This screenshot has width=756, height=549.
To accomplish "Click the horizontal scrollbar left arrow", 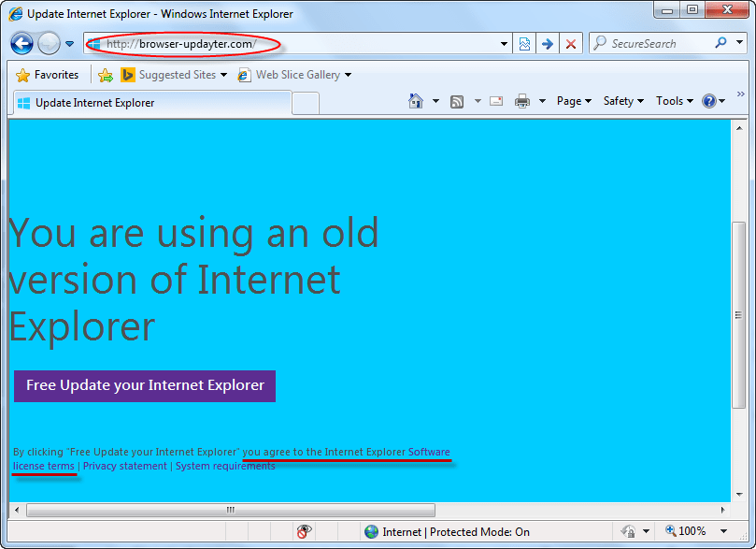I will coord(17,510).
